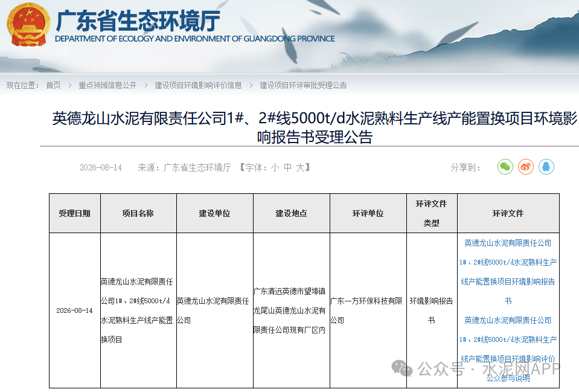Select the 项目名称 column header
The height and width of the screenshot is (392, 579).
click(138, 213)
